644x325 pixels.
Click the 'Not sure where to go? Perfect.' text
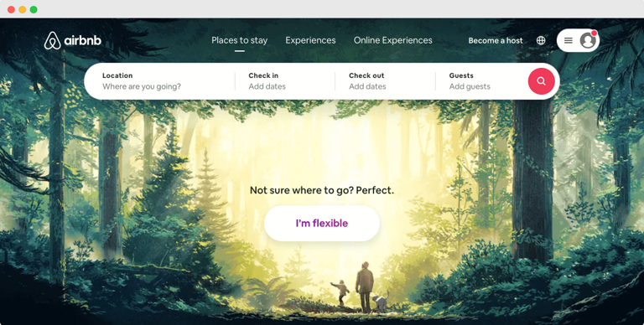tap(322, 190)
